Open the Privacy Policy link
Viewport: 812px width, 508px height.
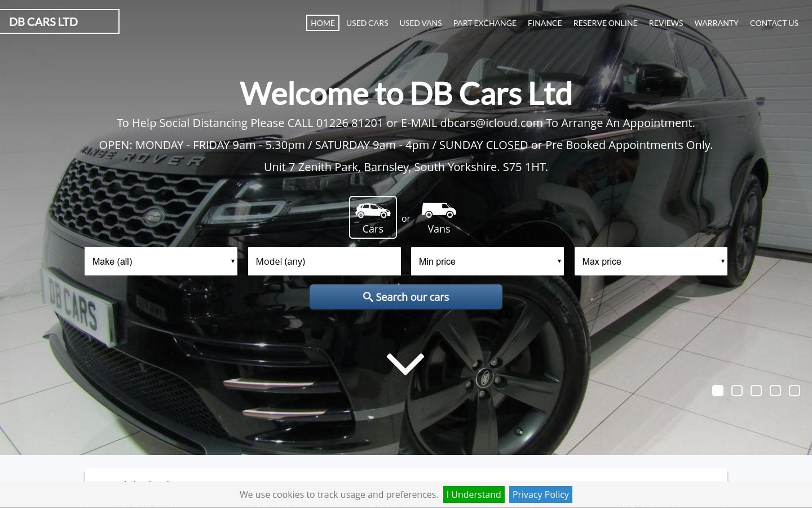pyautogui.click(x=540, y=494)
